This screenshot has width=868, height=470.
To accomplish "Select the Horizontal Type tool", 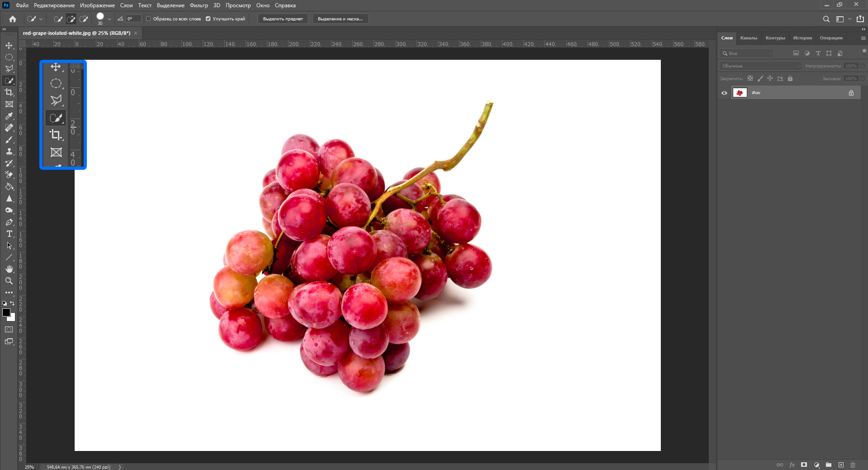I will point(9,234).
